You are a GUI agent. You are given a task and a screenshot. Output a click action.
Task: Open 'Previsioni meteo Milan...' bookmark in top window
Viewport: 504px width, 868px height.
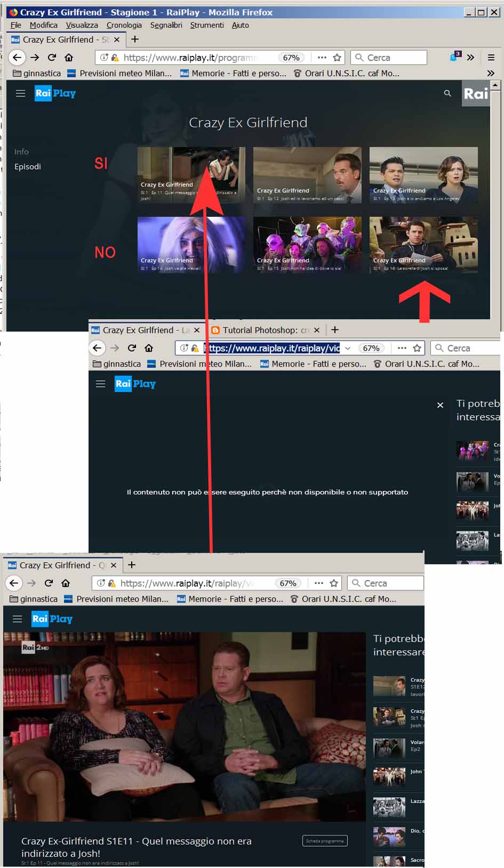point(121,74)
